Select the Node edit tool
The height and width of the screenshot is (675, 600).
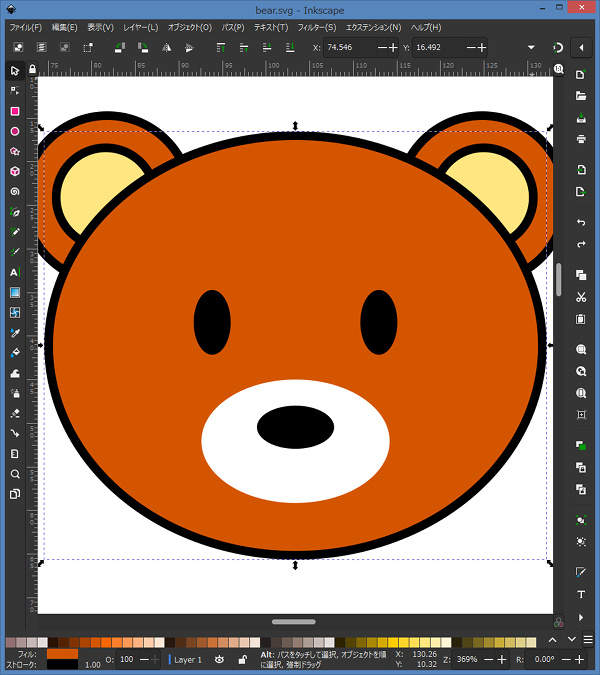(15, 91)
